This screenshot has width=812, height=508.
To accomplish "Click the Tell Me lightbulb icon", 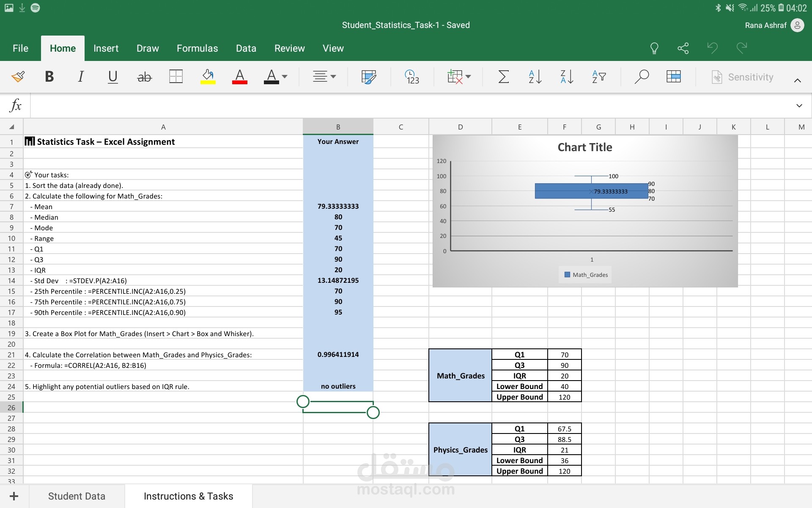I will click(654, 48).
